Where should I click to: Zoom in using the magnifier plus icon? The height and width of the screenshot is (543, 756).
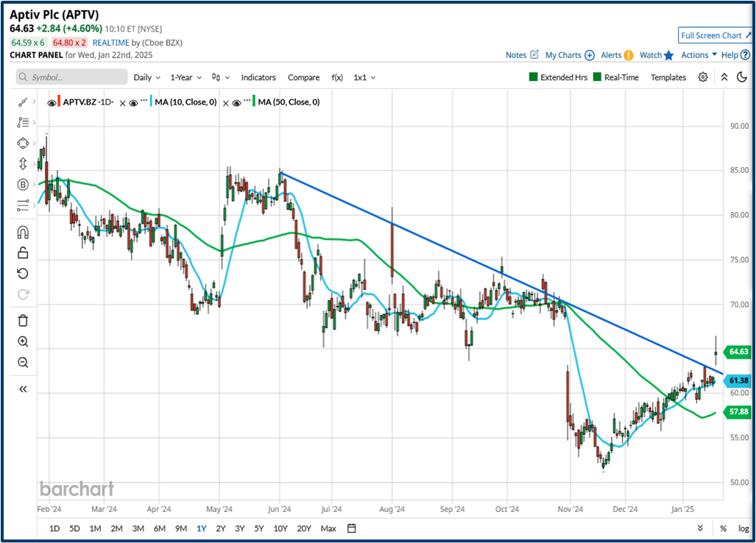click(x=23, y=341)
